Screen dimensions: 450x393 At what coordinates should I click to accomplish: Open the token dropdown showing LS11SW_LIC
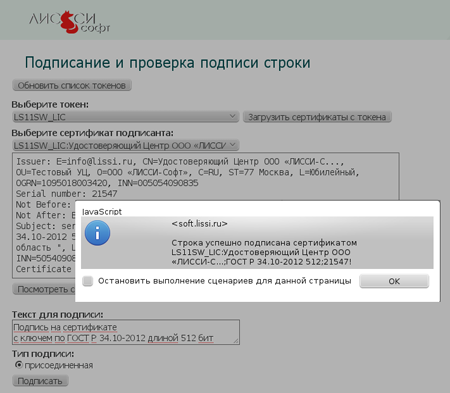[x=126, y=117]
